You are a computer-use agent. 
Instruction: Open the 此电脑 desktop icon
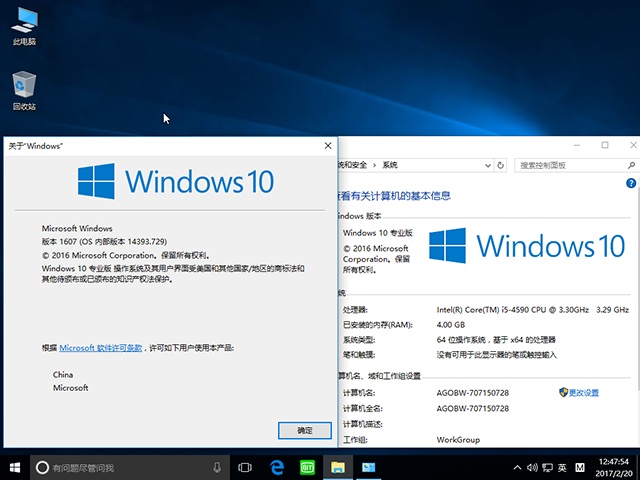(x=24, y=24)
